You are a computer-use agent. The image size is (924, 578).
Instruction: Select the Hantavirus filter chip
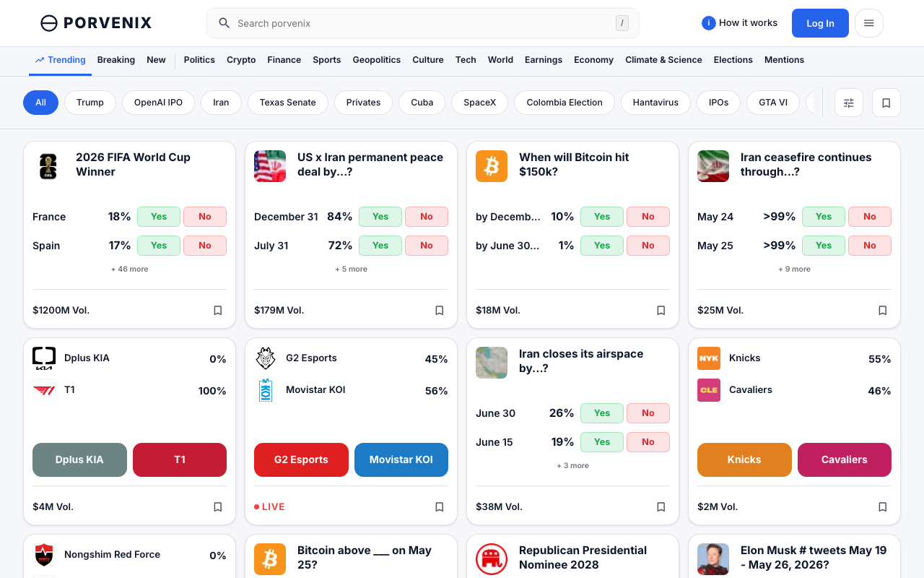click(x=655, y=103)
